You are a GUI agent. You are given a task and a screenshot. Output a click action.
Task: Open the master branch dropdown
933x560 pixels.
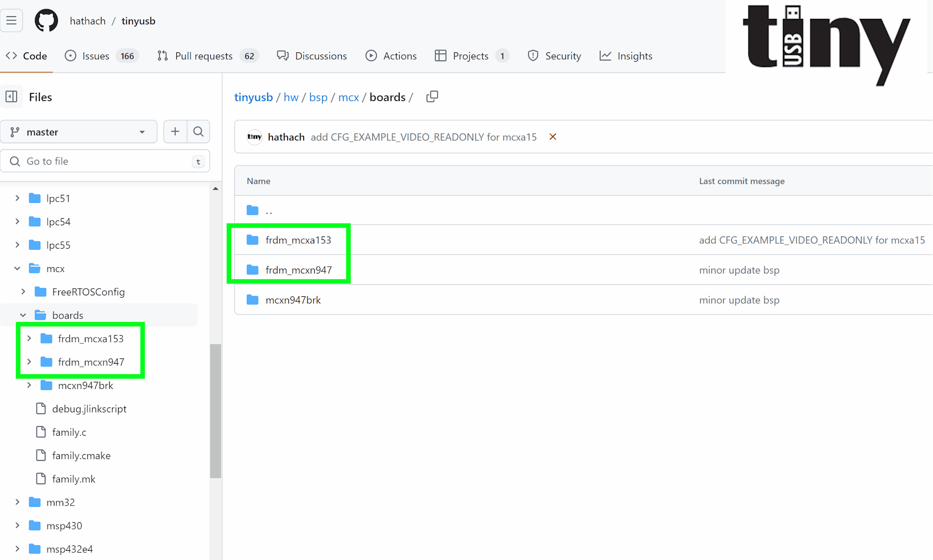79,132
